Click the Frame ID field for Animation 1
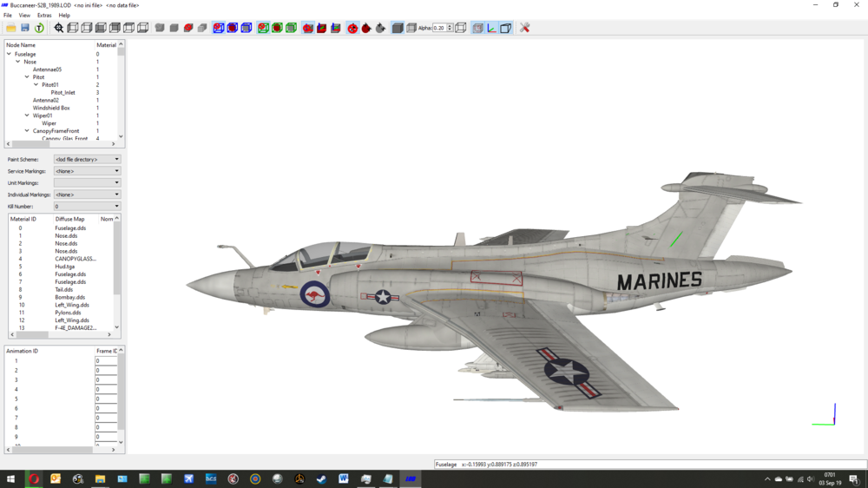This screenshot has width=868, height=488. point(106,361)
